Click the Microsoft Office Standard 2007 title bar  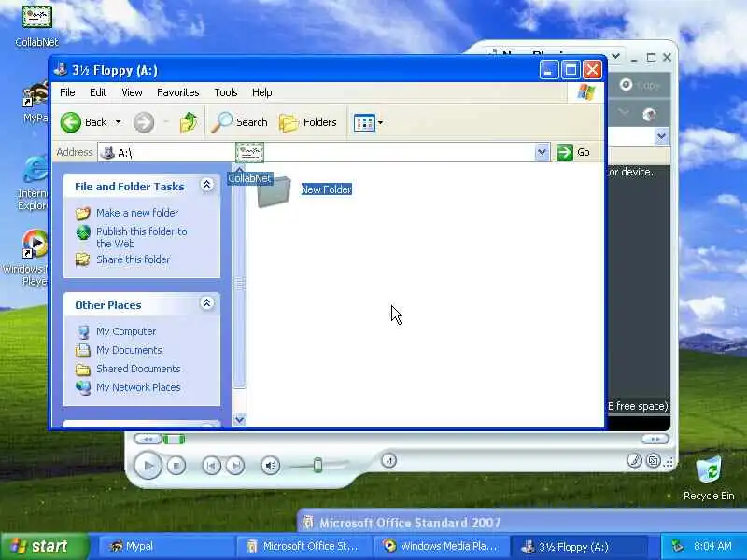(x=522, y=523)
